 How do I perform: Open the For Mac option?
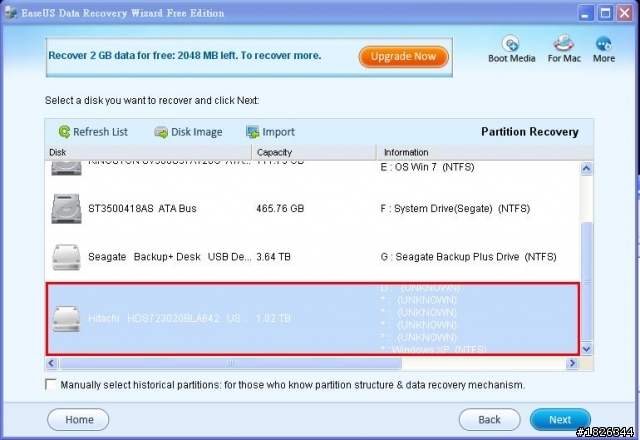564,49
